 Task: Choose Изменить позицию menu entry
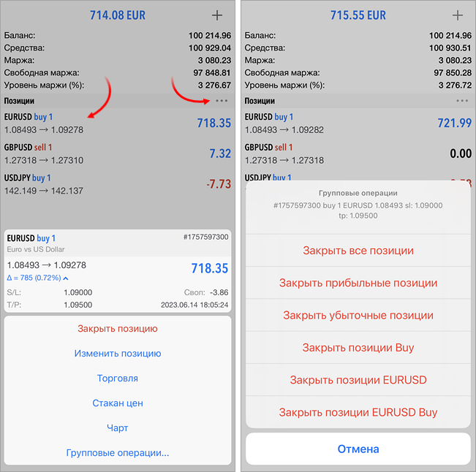point(118,354)
